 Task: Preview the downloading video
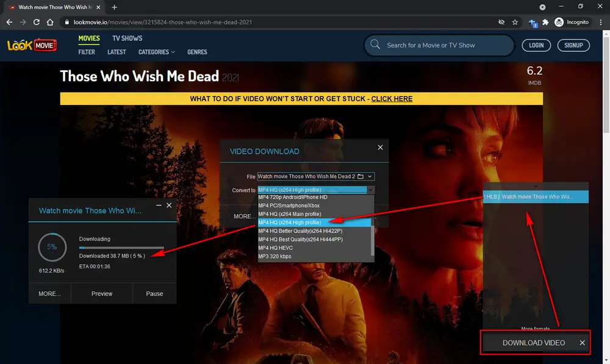pos(102,294)
